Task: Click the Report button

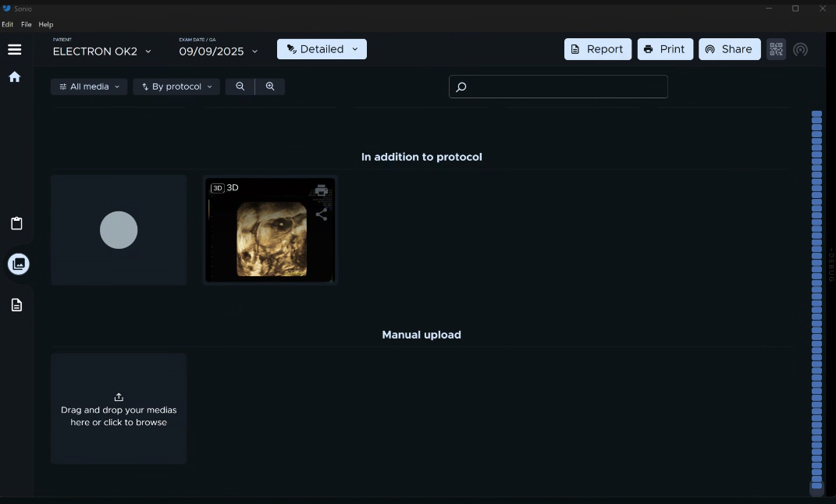Action: 597,49
